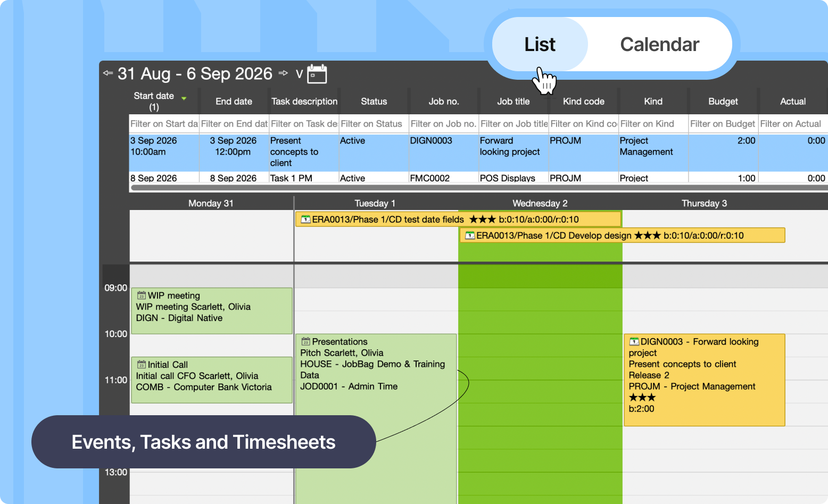Select the Monday 31 day header
This screenshot has height=504, width=828.
[x=211, y=203]
